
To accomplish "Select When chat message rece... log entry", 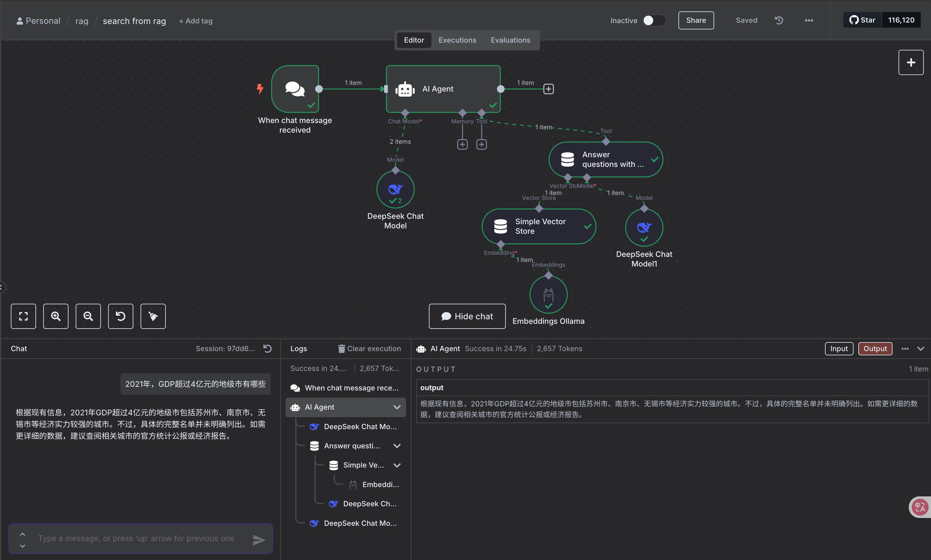I will point(345,388).
